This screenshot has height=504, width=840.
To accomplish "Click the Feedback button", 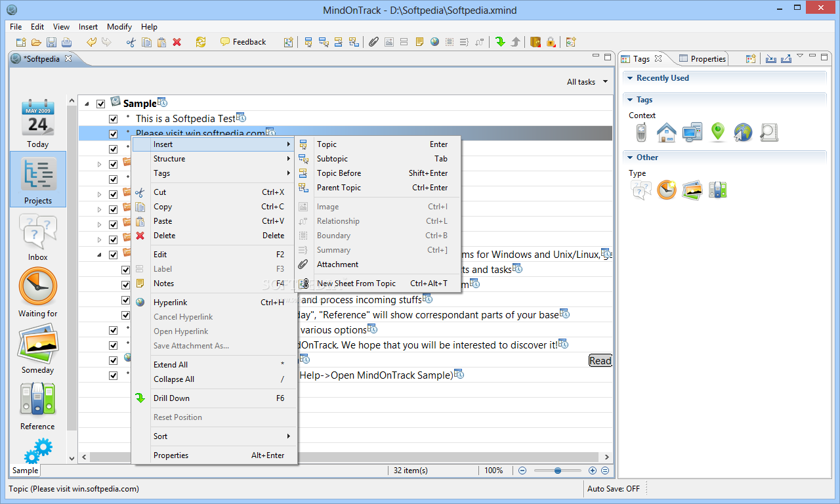I will (x=243, y=42).
